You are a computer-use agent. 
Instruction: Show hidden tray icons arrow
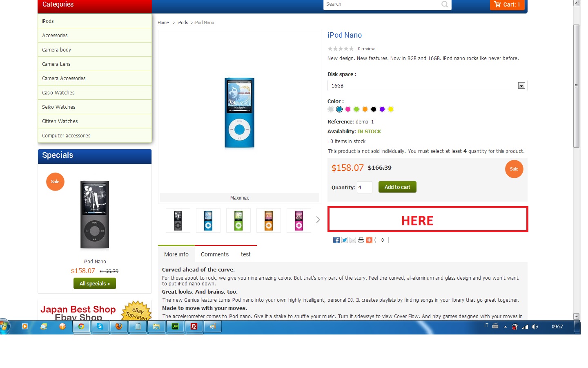pyautogui.click(x=505, y=327)
